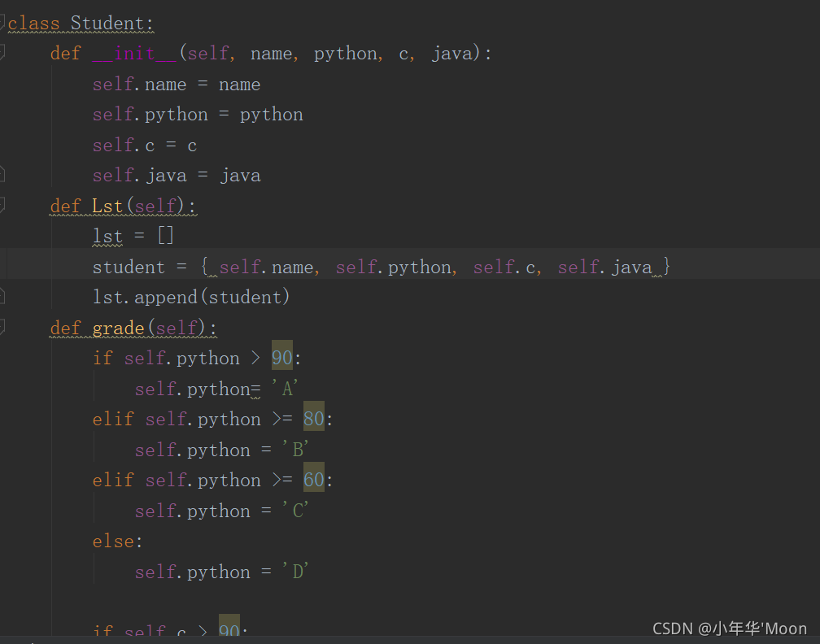
Task: Click the fold end marker at lst.append line
Action: tap(2, 296)
